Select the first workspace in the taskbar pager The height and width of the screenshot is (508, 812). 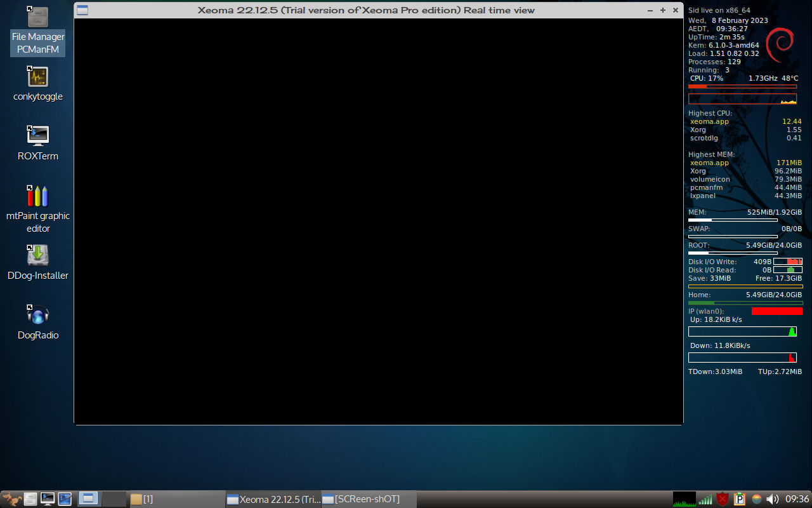(x=89, y=499)
